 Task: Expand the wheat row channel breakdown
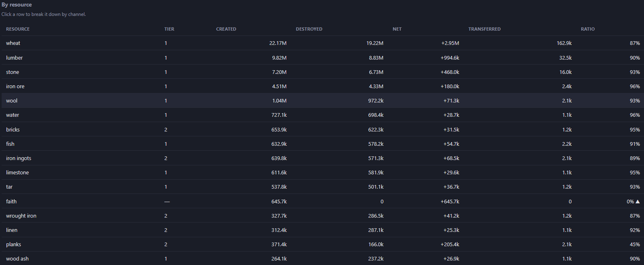[322, 43]
